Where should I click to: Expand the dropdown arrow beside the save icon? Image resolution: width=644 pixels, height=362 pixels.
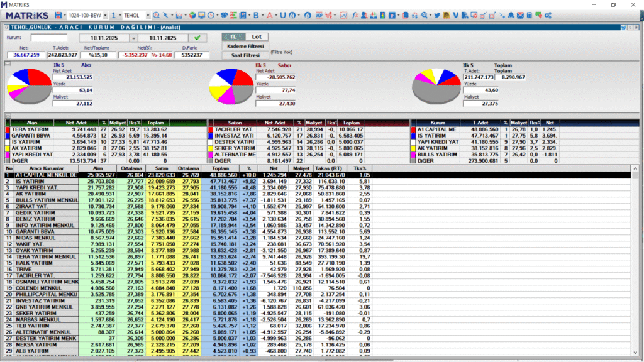(x=64, y=15)
